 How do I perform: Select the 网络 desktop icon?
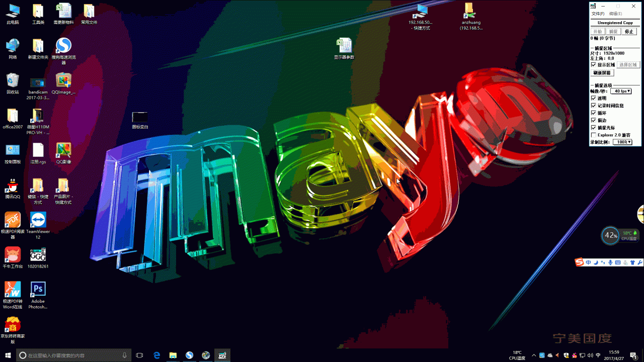point(13,49)
